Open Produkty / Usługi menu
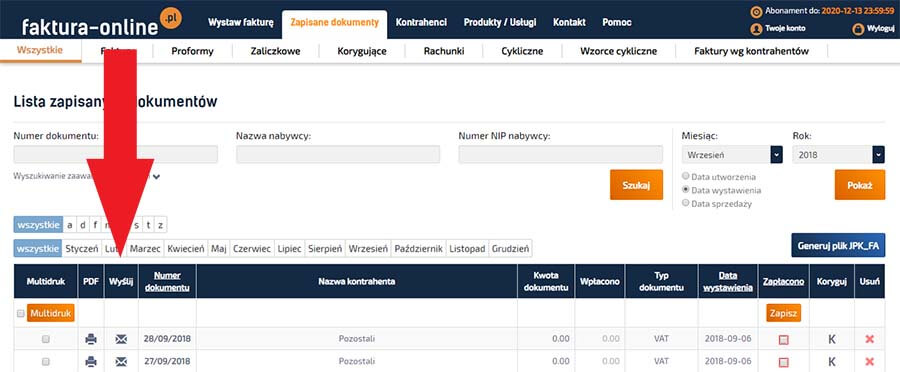This screenshot has width=900, height=372. click(x=500, y=22)
